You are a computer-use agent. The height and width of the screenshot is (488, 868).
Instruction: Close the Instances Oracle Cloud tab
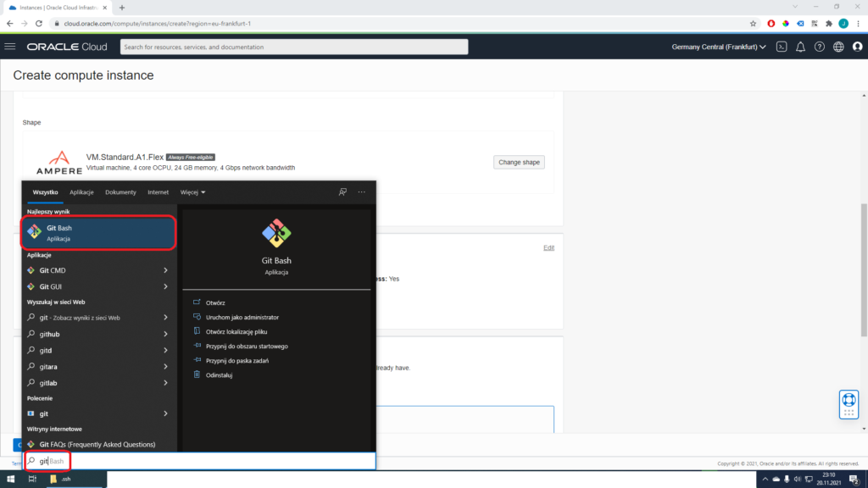click(105, 8)
